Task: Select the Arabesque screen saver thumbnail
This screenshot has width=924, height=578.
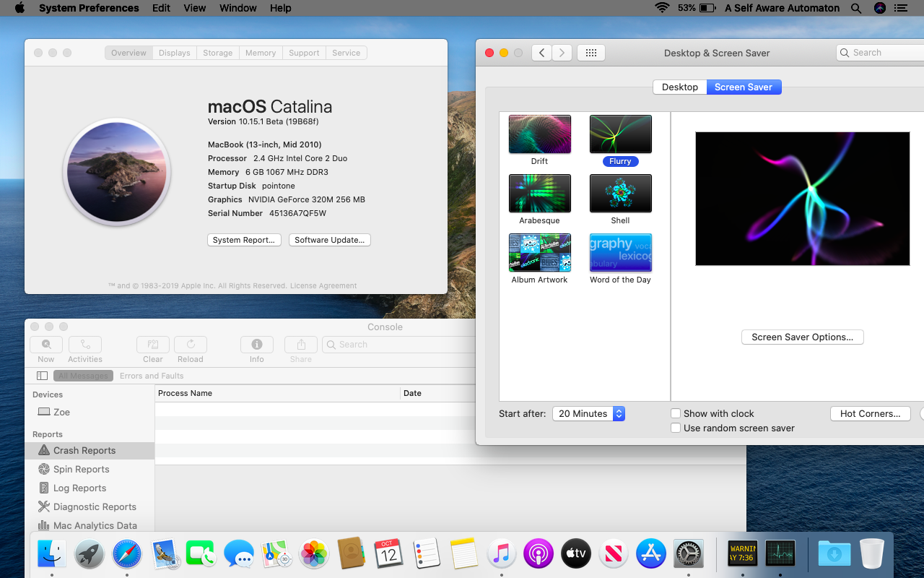Action: (x=540, y=194)
